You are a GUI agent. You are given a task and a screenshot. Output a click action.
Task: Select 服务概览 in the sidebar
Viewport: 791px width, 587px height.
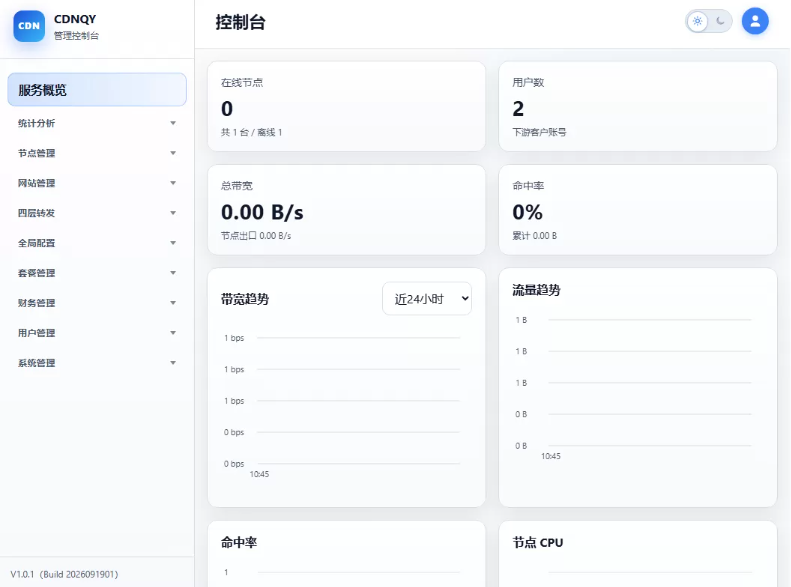(97, 90)
